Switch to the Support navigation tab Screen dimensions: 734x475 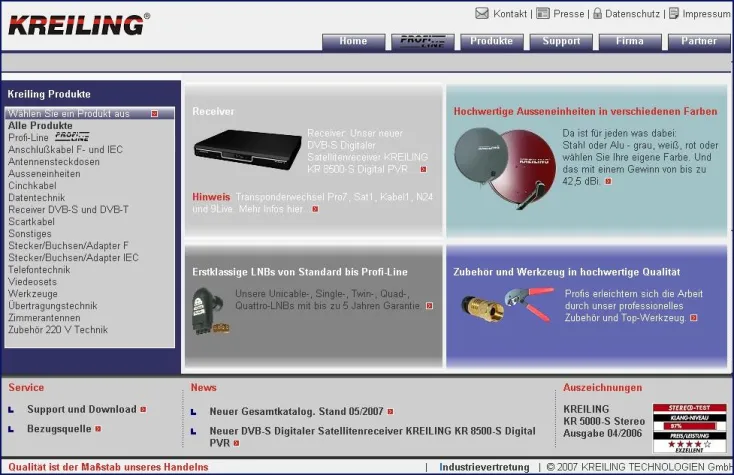tap(561, 41)
